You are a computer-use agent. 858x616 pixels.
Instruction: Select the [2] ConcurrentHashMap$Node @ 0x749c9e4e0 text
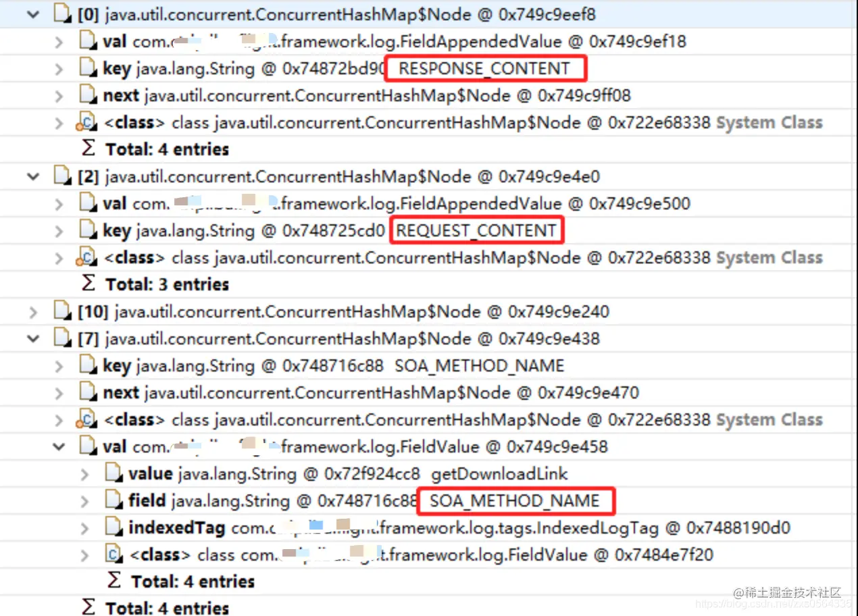339,177
